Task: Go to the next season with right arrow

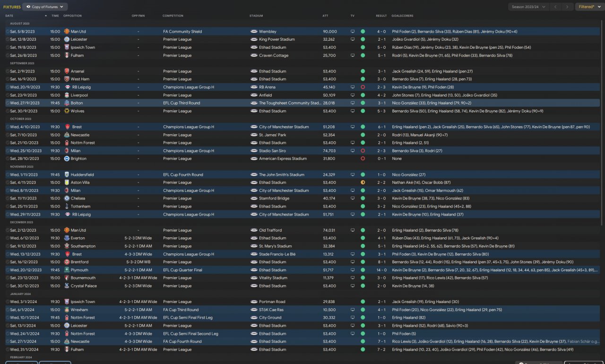Action: coord(568,7)
